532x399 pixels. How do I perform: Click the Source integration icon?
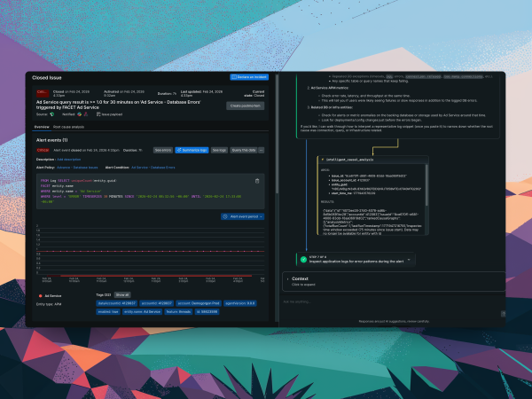(52, 114)
